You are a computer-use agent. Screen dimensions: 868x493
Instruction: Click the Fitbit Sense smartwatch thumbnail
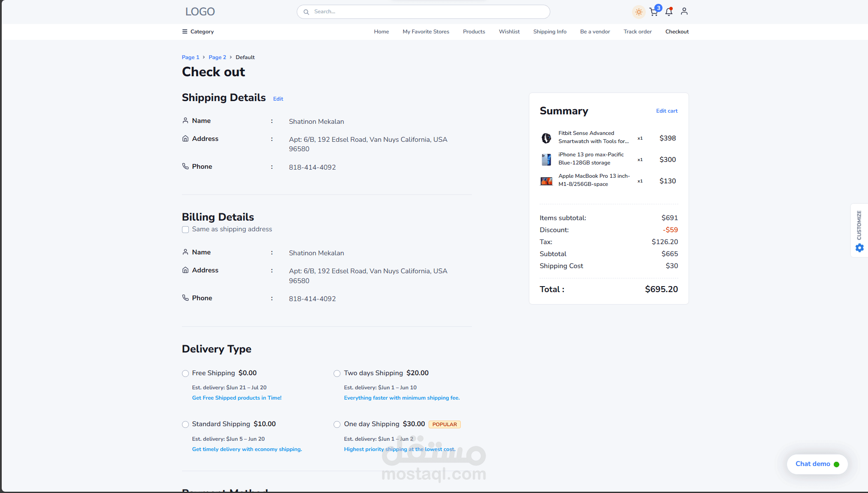[x=546, y=138]
